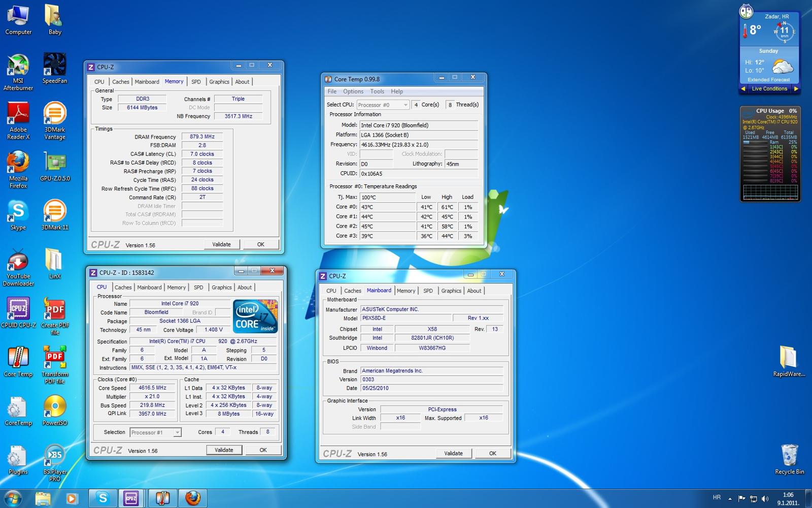The width and height of the screenshot is (812, 508).
Task: Open the RapidWare folder on desktop
Action: 789,362
